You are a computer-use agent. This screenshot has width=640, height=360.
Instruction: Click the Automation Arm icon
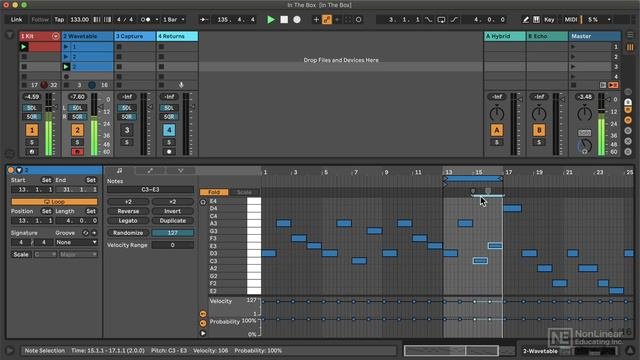[x=327, y=19]
